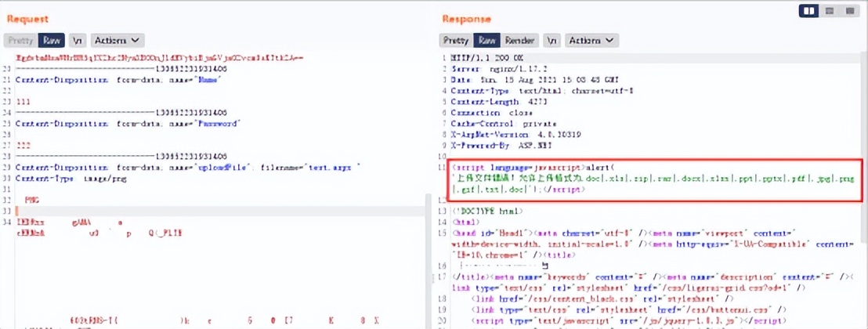Click the boundary line numbered 24
The image size is (868, 329).
pos(121,113)
